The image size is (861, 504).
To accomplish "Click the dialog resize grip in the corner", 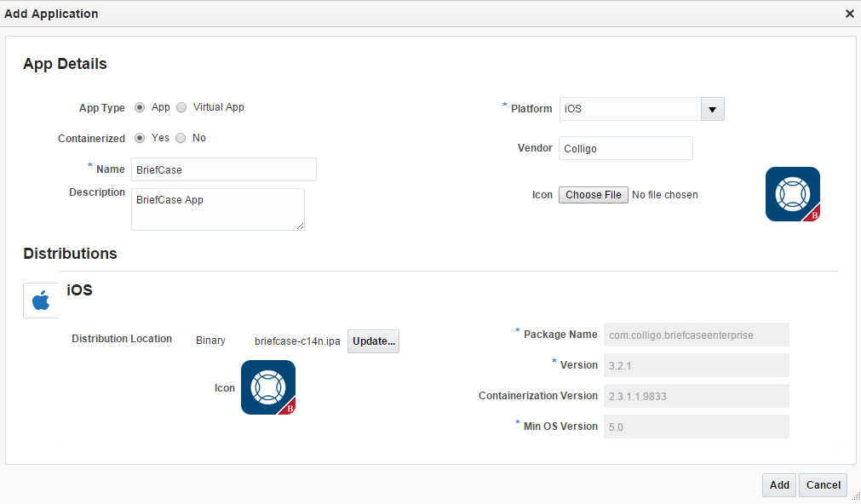I will [x=856, y=497].
